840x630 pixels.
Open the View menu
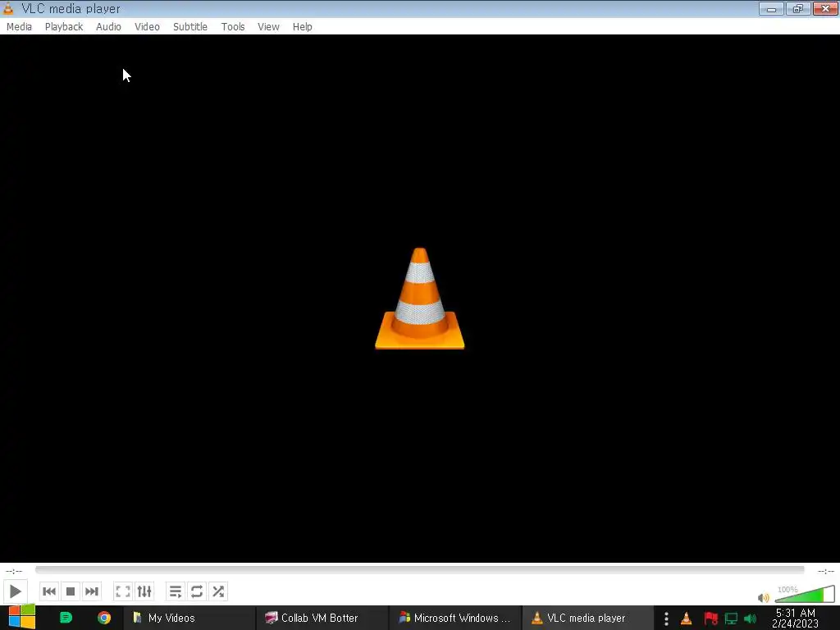(x=268, y=27)
